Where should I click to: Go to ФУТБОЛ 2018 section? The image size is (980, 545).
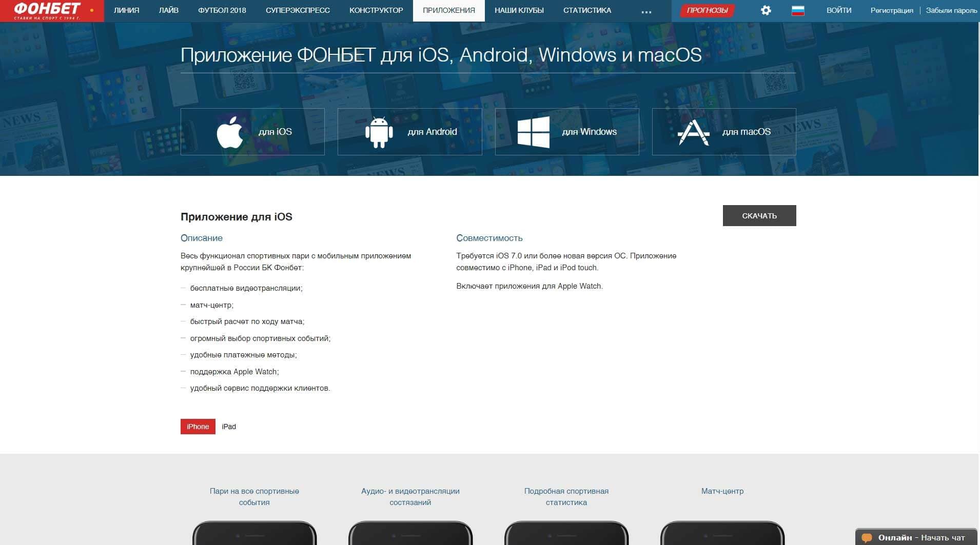tap(222, 10)
